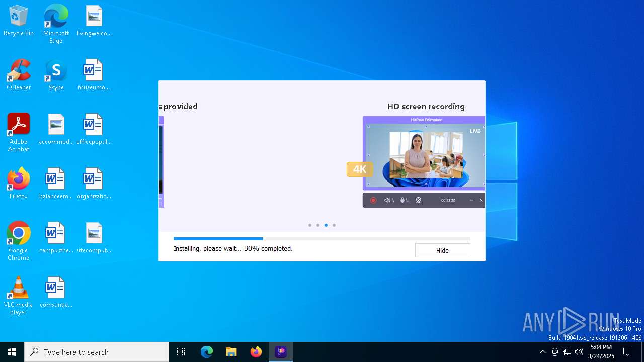Screen dimensions: 644x362
Task: Open CCleaner desktop shortcut
Action: (19, 75)
